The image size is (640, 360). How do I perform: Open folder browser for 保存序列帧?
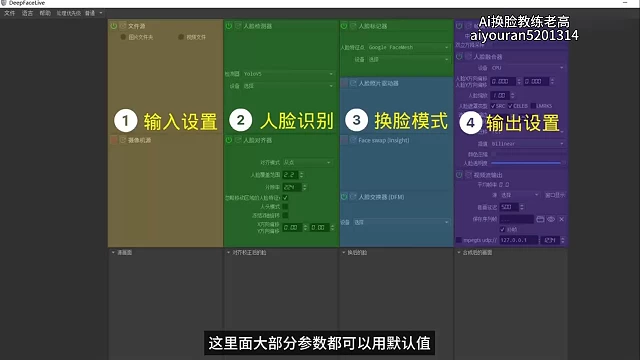[540, 219]
